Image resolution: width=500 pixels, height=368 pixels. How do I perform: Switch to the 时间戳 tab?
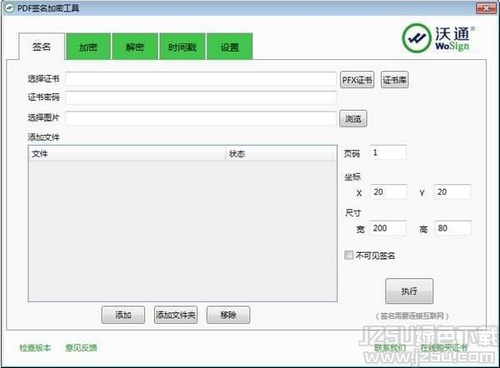point(182,47)
